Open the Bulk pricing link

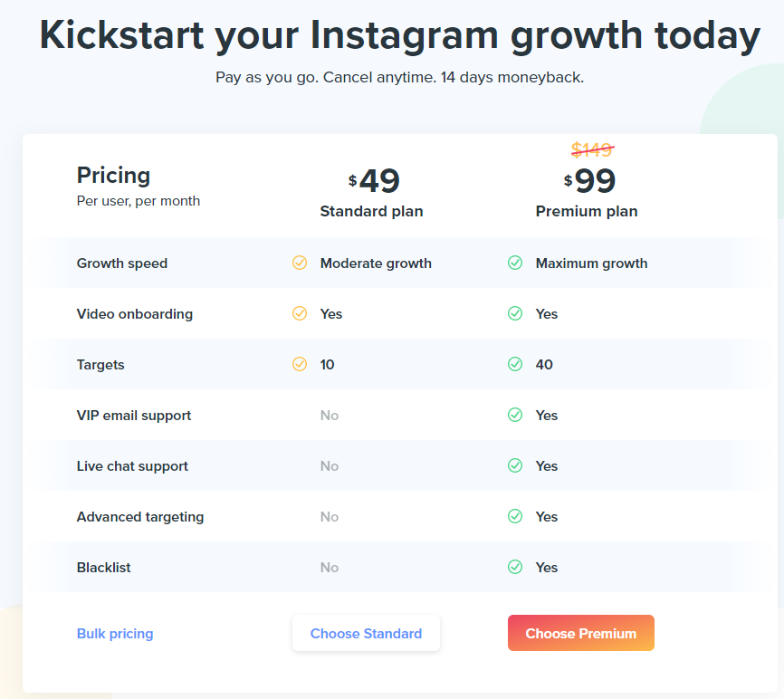click(115, 634)
